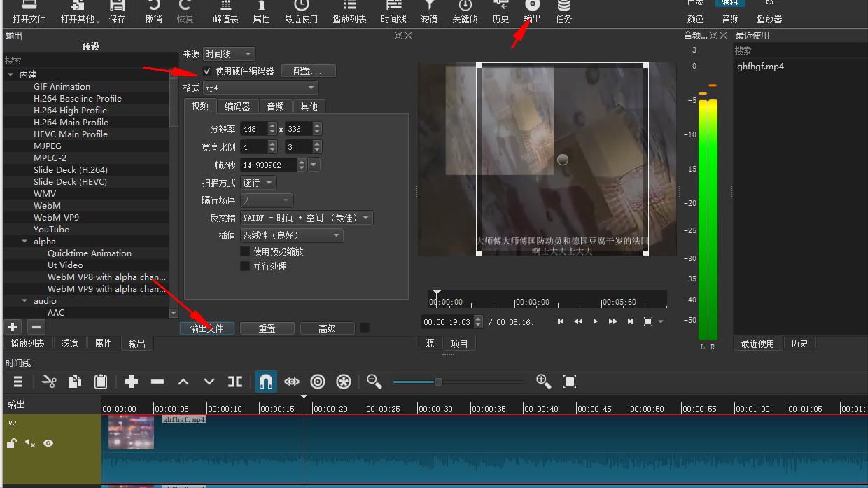Zoom in on the timeline

tap(543, 381)
